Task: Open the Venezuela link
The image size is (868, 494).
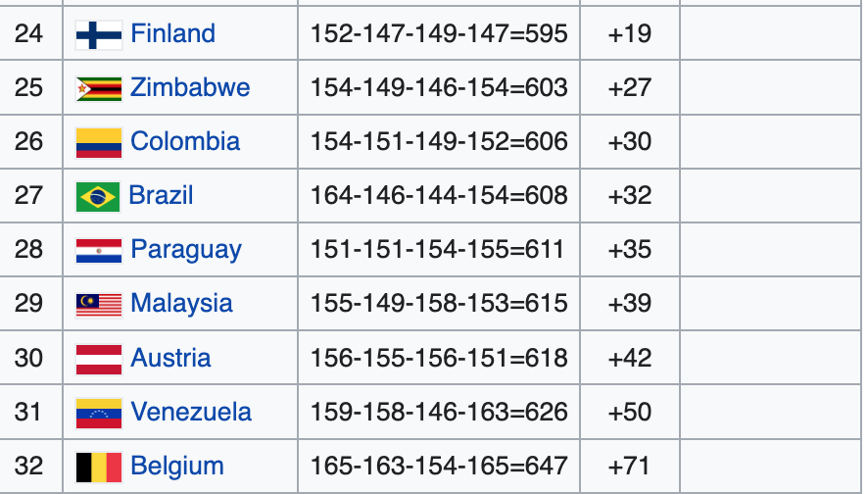Action: pos(191,413)
